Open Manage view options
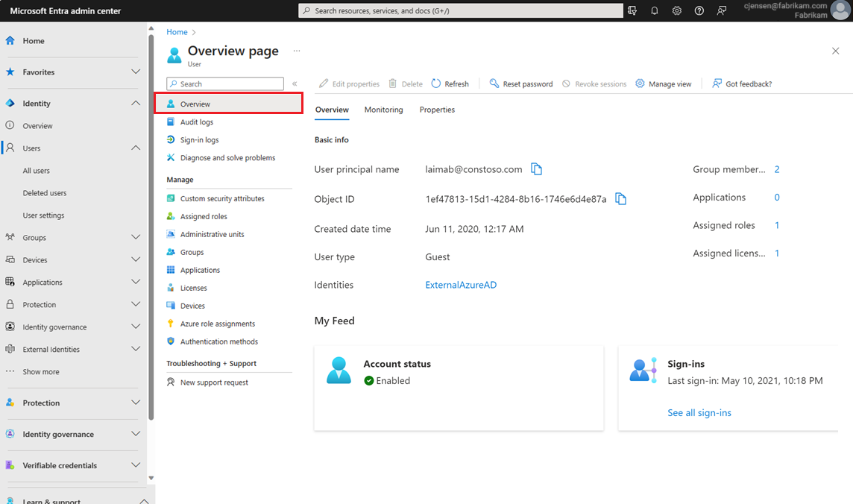This screenshot has height=504, width=853. [664, 84]
